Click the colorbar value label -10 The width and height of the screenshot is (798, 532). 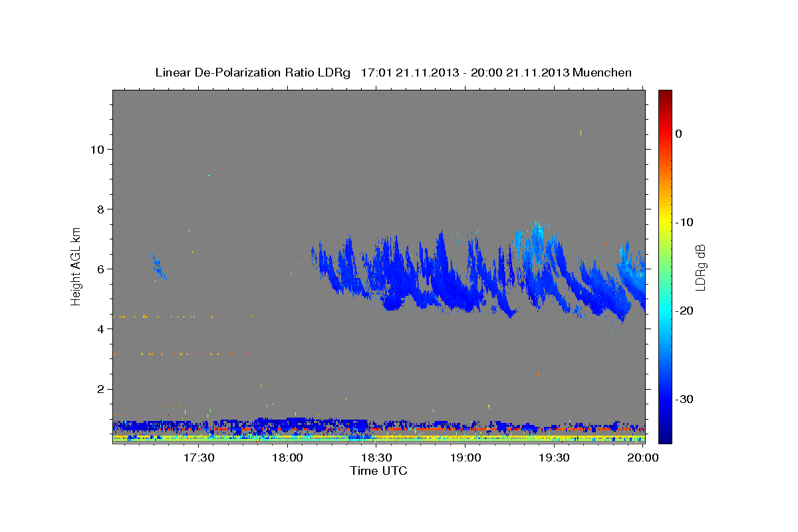684,222
